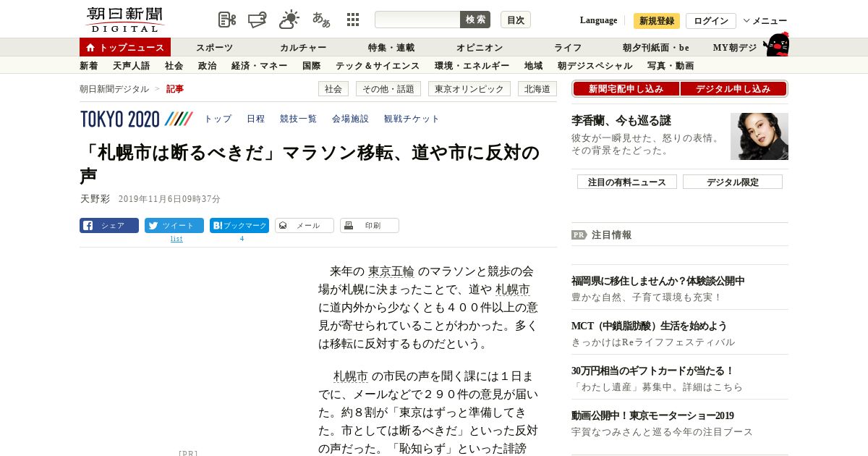Go to 環境・エネルギー section
868x456 pixels.
472,66
